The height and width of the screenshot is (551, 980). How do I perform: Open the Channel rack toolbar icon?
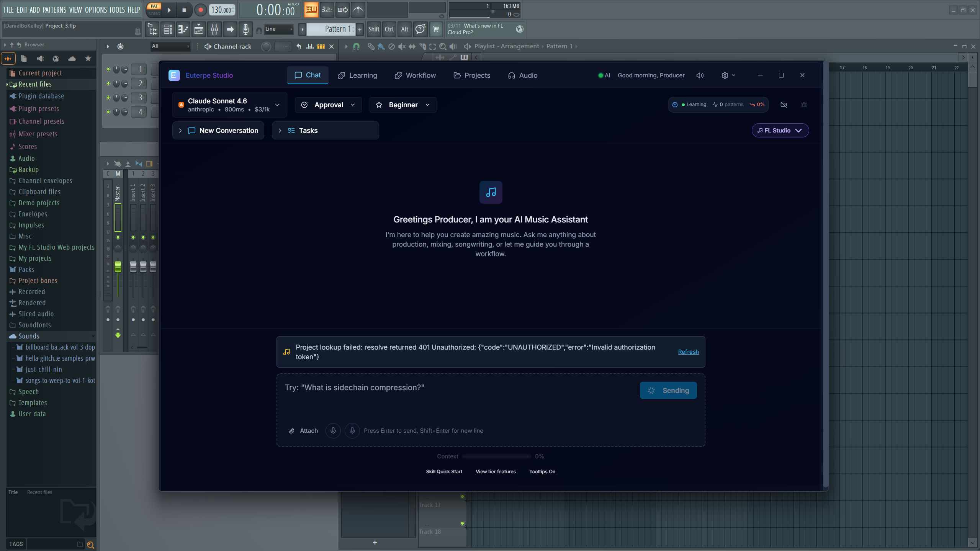pos(199,29)
